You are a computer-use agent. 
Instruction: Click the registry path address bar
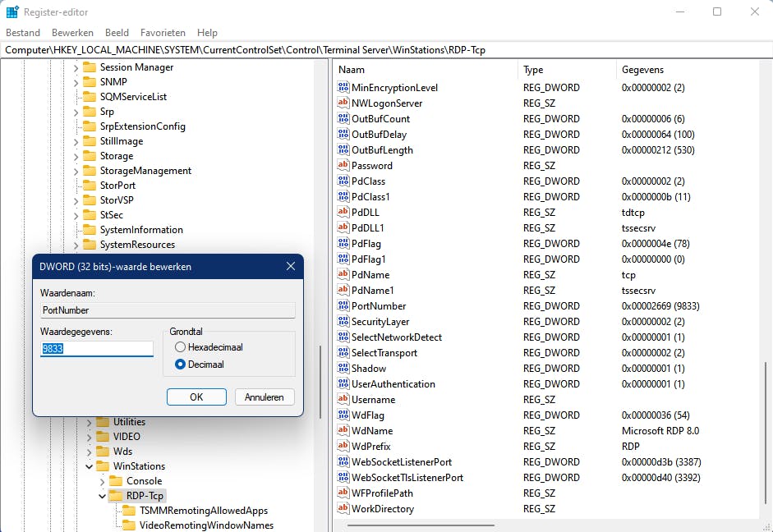pos(386,50)
